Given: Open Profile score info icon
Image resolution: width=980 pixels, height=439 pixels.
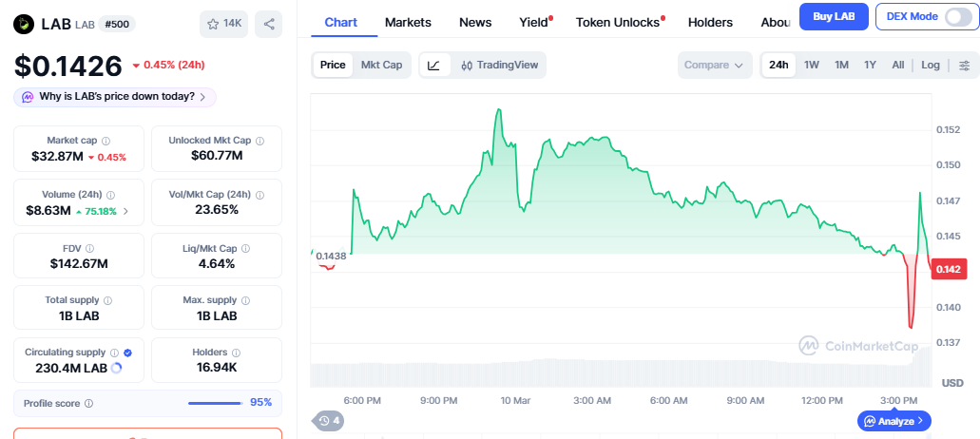Looking at the screenshot, I should [x=88, y=404].
